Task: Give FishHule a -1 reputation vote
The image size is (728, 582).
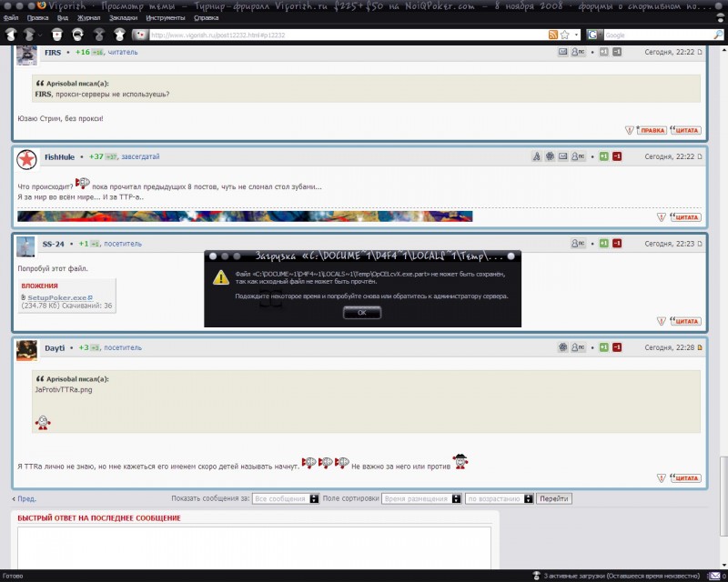Action: tap(617, 156)
